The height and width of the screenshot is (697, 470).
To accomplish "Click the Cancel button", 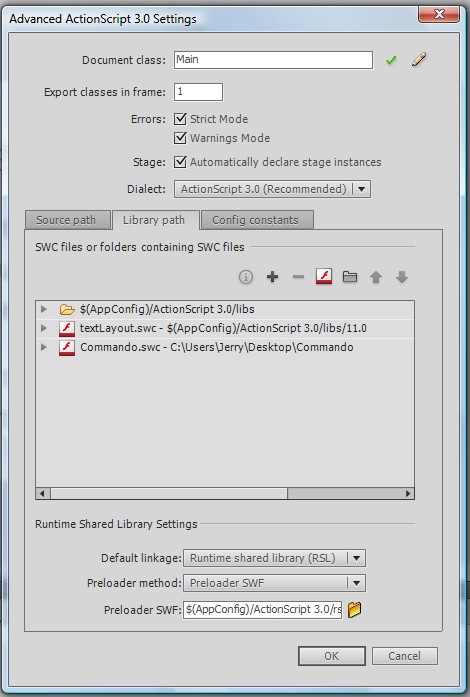I will pyautogui.click(x=405, y=656).
